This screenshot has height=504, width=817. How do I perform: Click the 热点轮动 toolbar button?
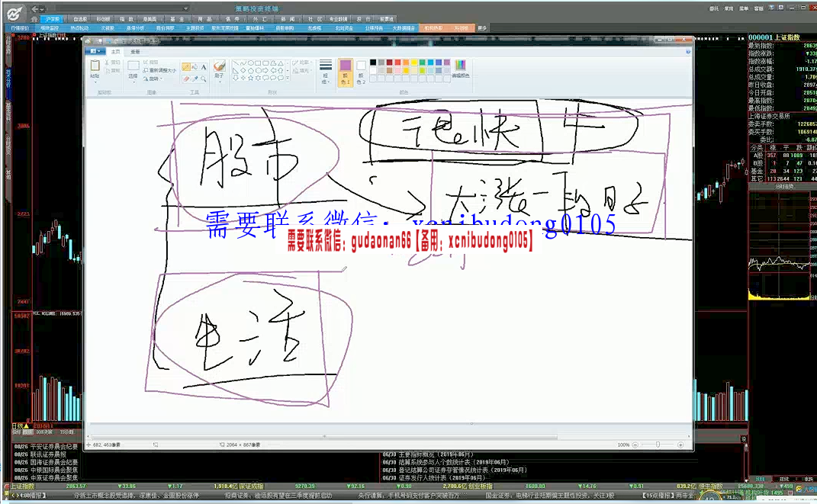coord(80,28)
